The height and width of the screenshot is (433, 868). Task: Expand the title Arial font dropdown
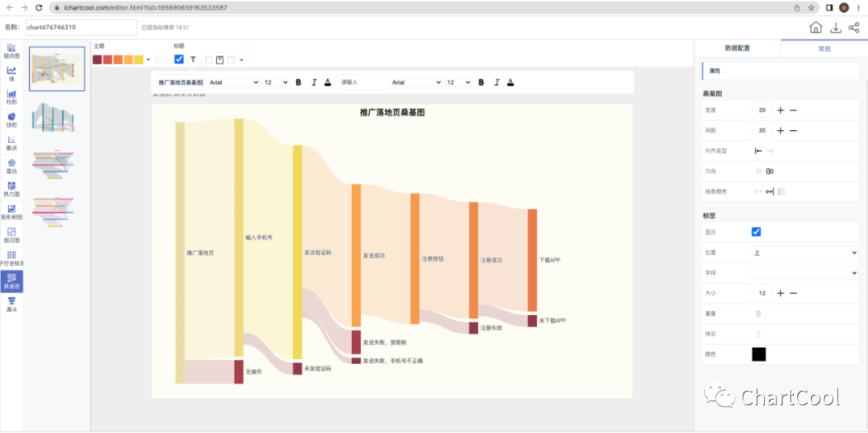[233, 82]
